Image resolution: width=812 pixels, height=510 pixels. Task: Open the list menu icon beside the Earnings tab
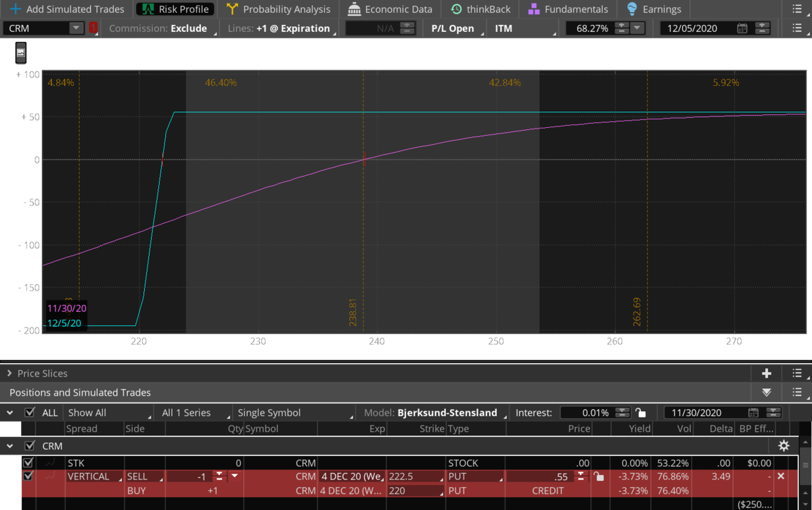click(x=797, y=9)
